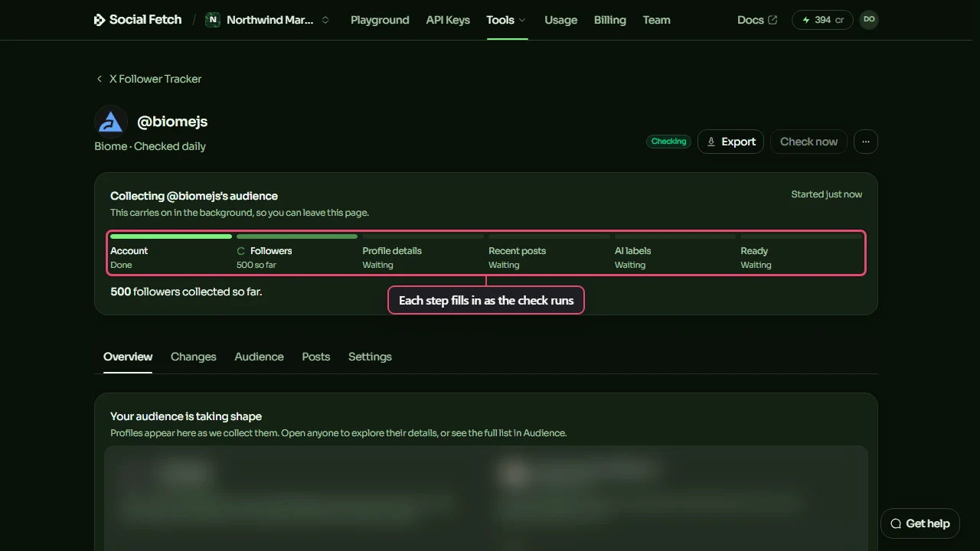Open the Usage page

[560, 20]
